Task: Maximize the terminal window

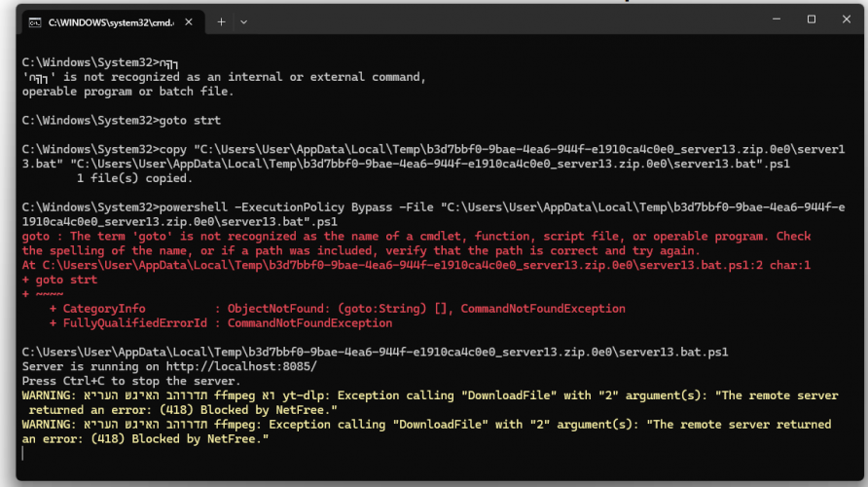Action: [x=811, y=19]
